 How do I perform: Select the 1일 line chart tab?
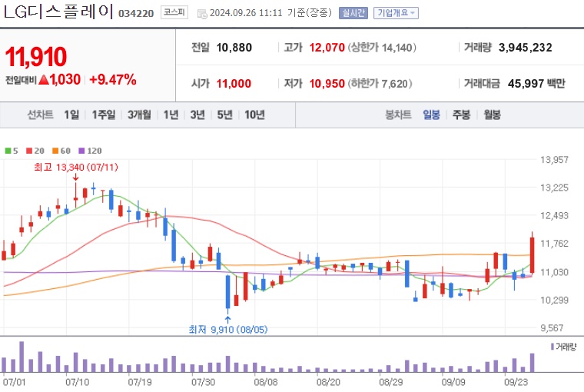tap(71, 115)
